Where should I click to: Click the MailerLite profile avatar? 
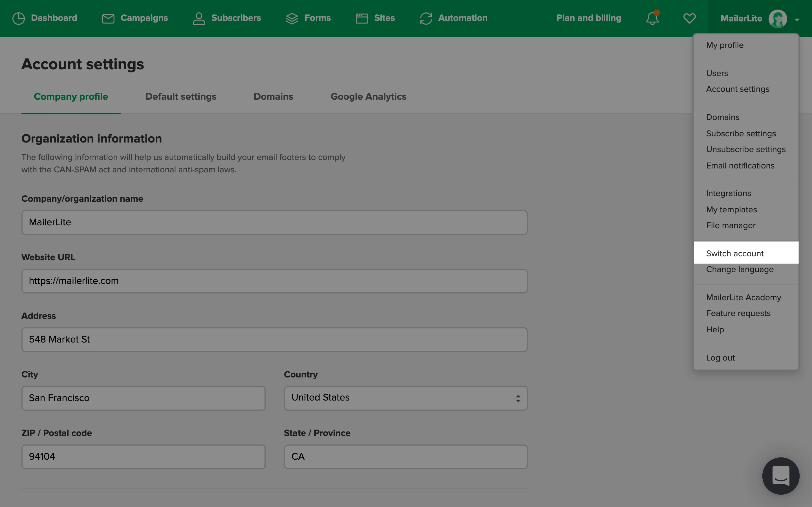[x=777, y=19]
